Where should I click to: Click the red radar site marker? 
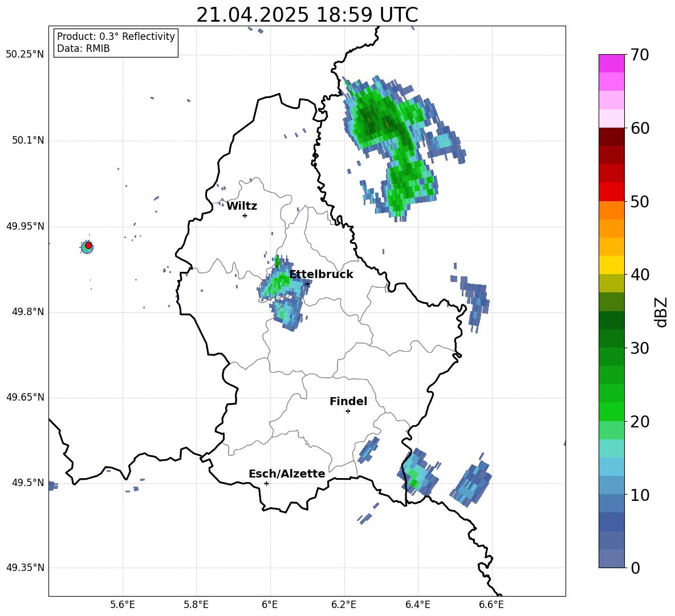(x=88, y=246)
